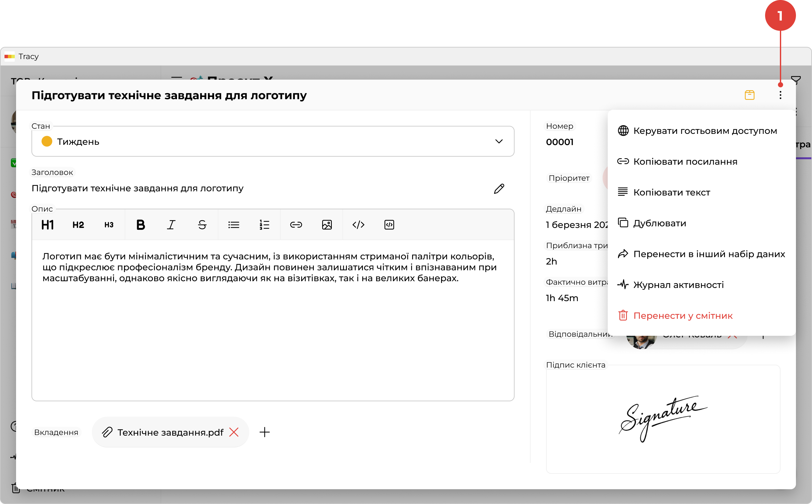Viewport: 812px width, 504px height.
Task: Remove the Технічне завдання.pdf attachment
Action: (x=234, y=432)
